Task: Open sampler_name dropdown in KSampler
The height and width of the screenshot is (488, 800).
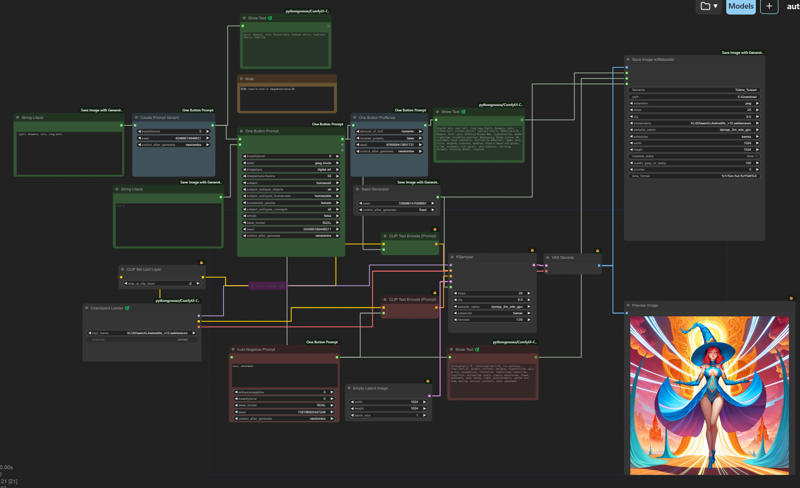Action: click(492, 307)
